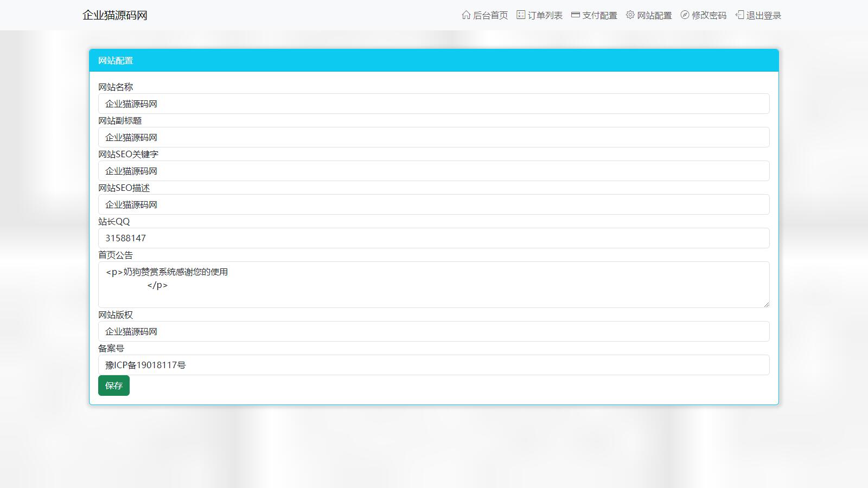Click the 网站SEO描述 label
The width and height of the screenshot is (868, 488).
(x=124, y=188)
